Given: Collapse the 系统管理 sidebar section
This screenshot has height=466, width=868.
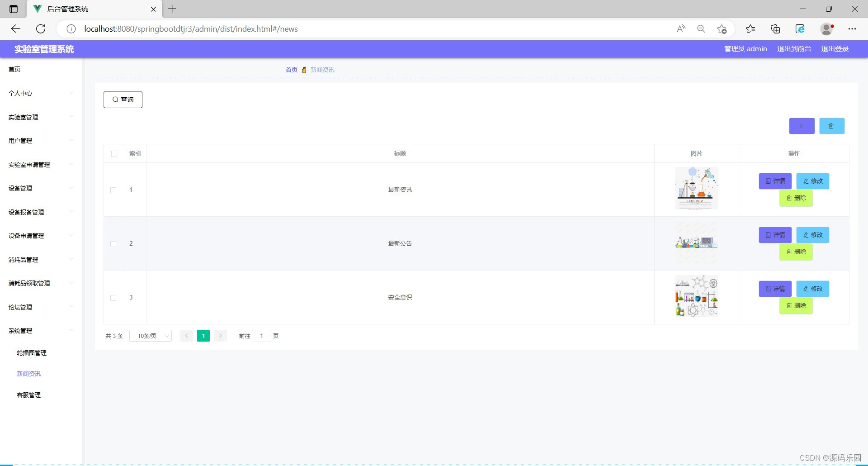Looking at the screenshot, I should pyautogui.click(x=39, y=331).
